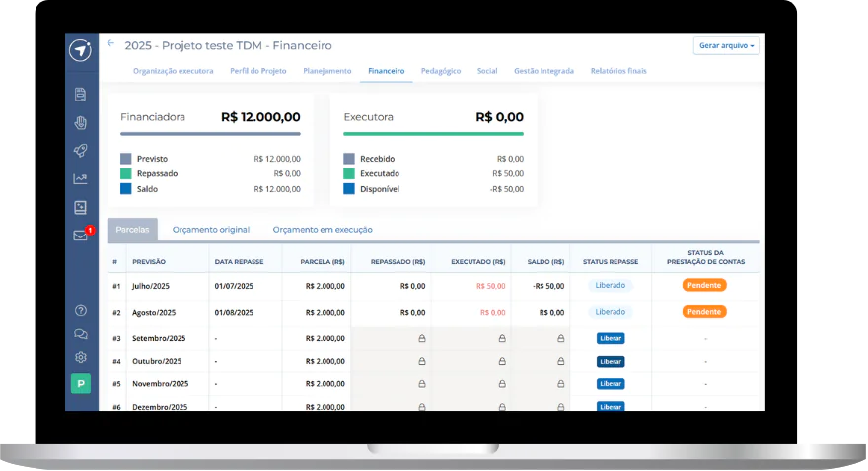Click lock icon in Setembro Repassado cell

(422, 338)
